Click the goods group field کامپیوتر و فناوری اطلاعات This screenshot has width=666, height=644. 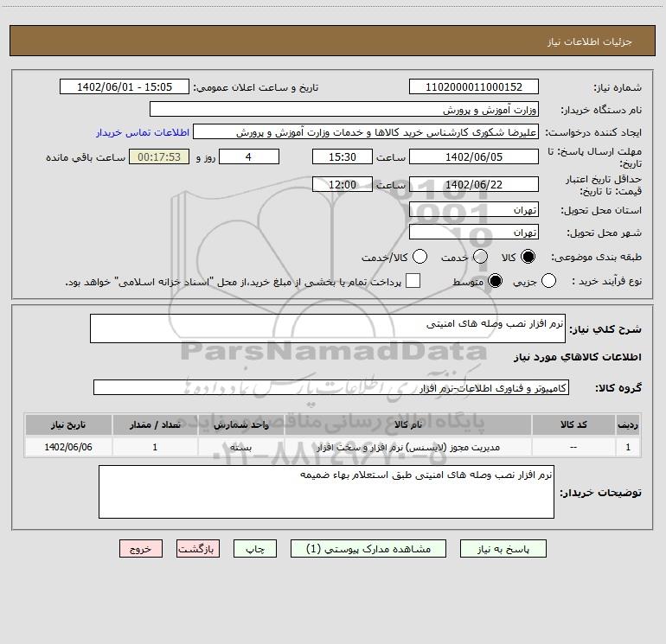[x=331, y=387]
